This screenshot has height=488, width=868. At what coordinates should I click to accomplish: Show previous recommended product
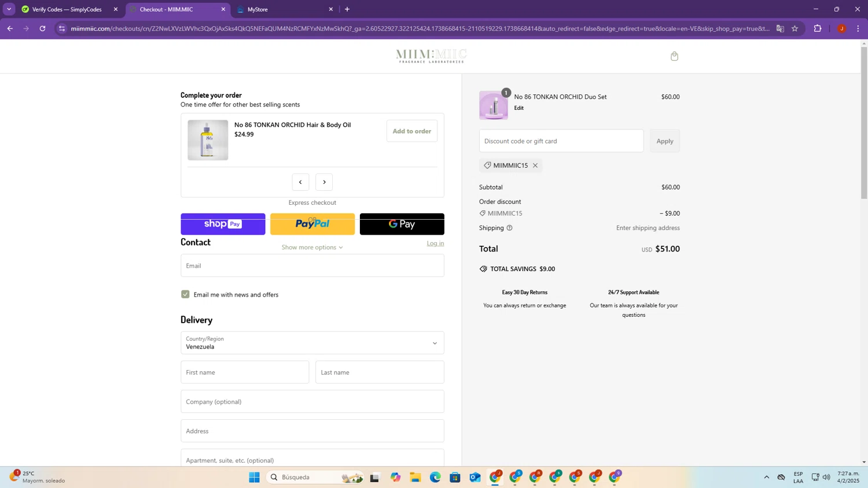tap(300, 182)
